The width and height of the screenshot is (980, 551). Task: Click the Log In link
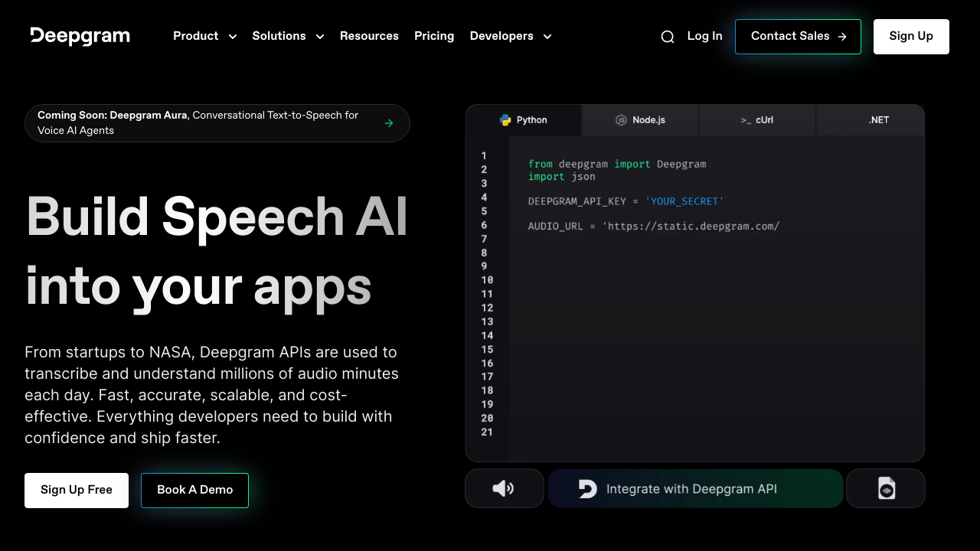tap(704, 36)
